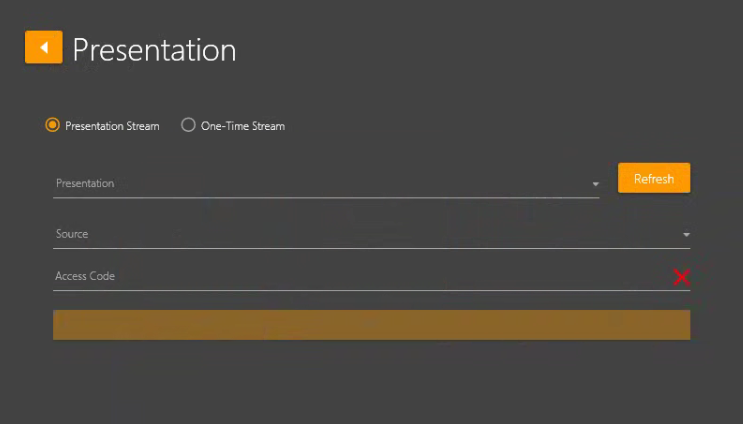Click the red X icon beside Access Code
Screen dimensions: 743x424
pyautogui.click(x=681, y=277)
